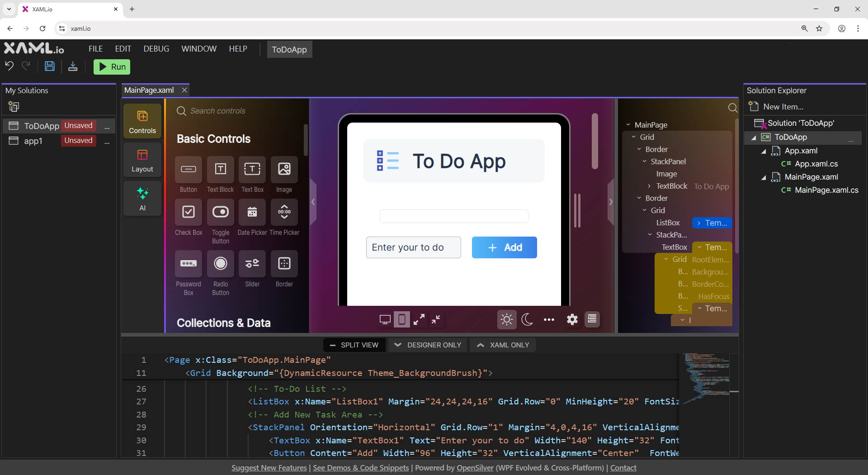The image size is (868, 475).
Task: Select the Date Picker control
Action: (252, 213)
